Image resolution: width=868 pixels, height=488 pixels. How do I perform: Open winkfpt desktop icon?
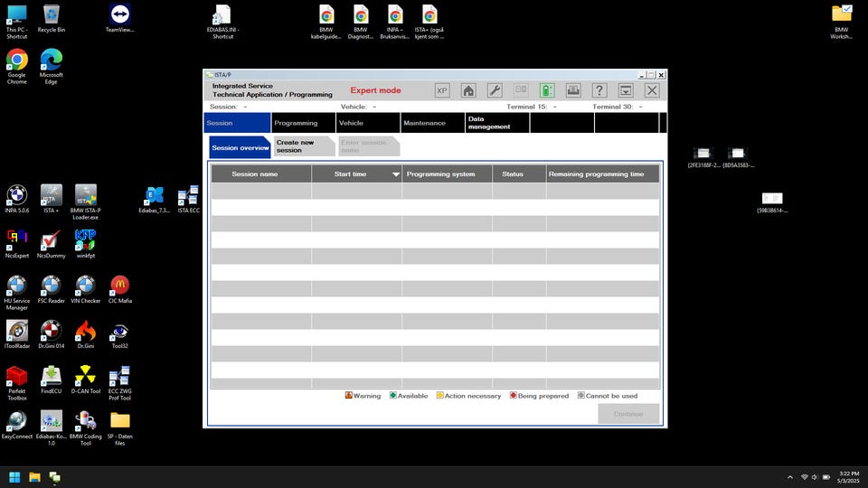click(85, 245)
